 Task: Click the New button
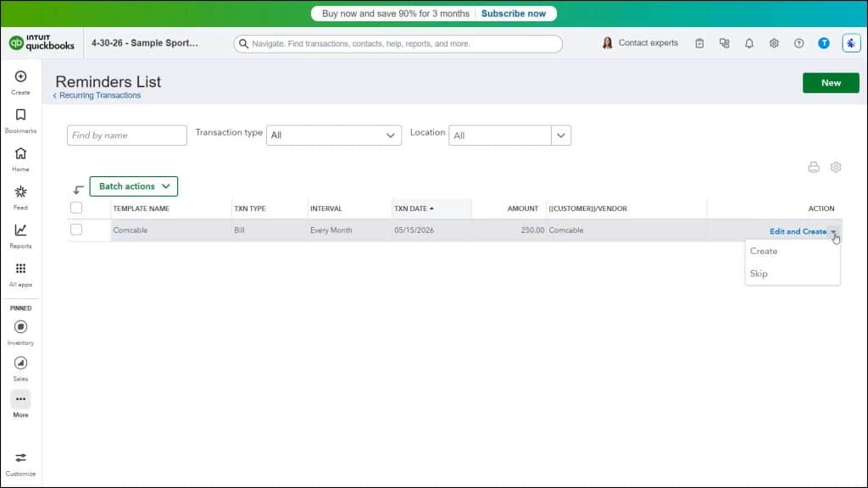tap(831, 83)
